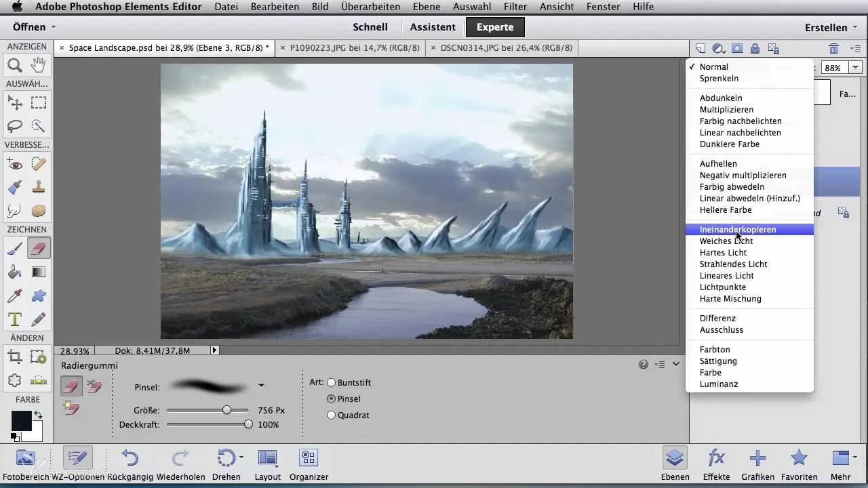The height and width of the screenshot is (488, 868).
Task: Select the Move tool
Action: (15, 103)
